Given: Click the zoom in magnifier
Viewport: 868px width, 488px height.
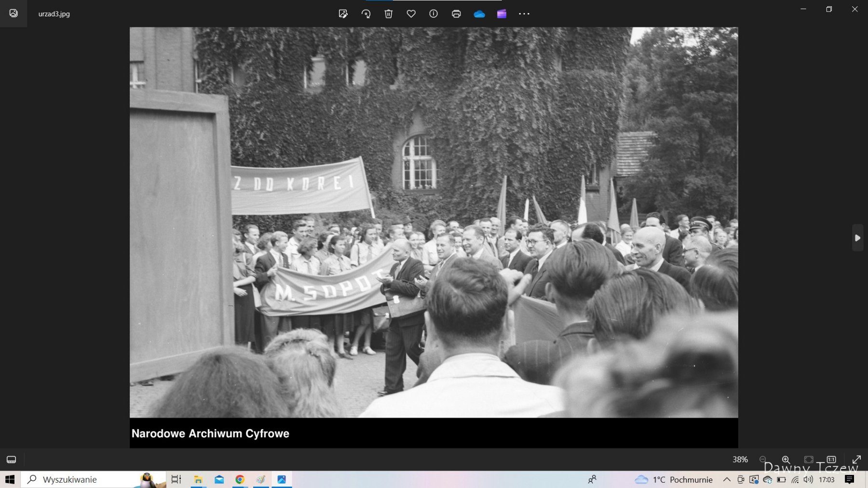Looking at the screenshot, I should (786, 460).
